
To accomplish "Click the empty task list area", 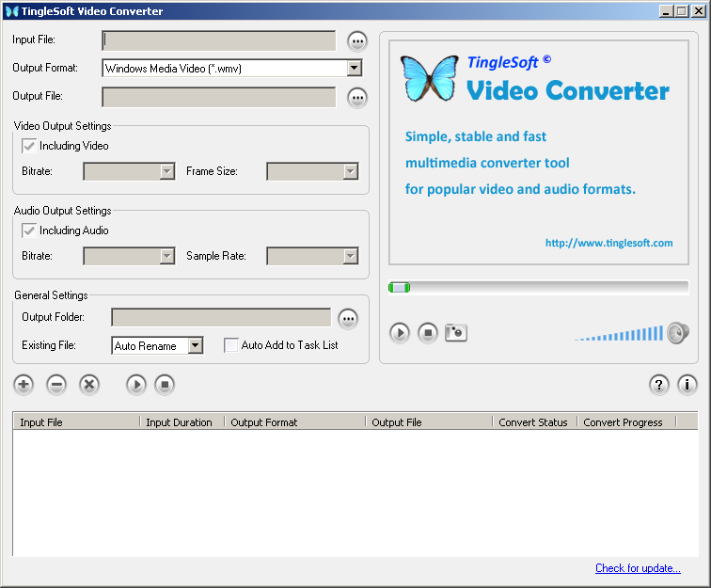I will 355,493.
